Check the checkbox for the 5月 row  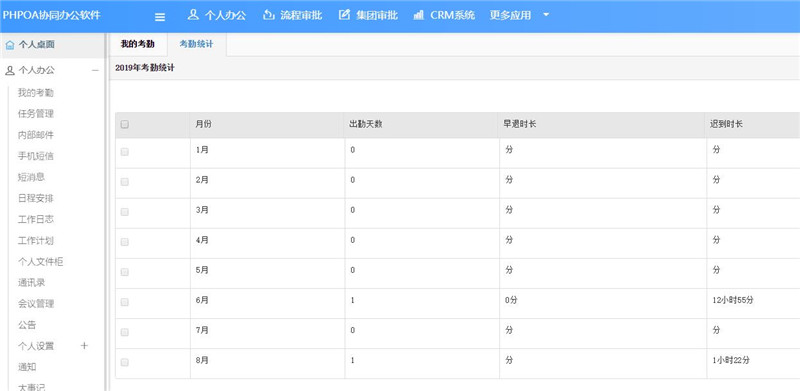click(124, 272)
